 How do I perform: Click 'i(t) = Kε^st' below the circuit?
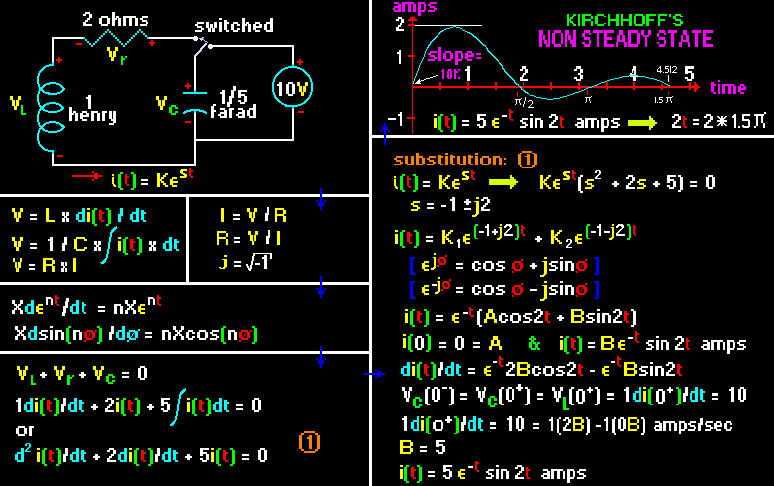[x=153, y=177]
